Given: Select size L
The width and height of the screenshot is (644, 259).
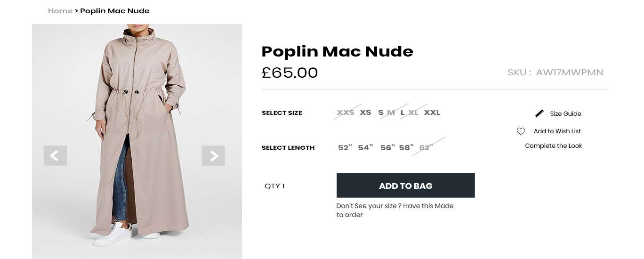Looking at the screenshot, I should tap(402, 113).
